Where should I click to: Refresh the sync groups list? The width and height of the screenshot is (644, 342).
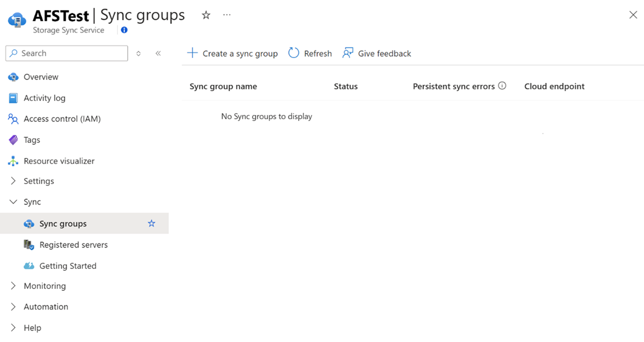[x=310, y=53]
